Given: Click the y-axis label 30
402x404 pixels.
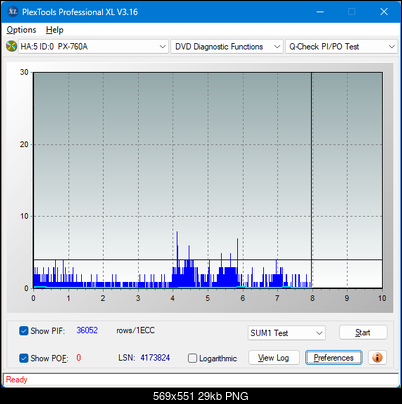Looking at the screenshot, I should click(24, 72).
